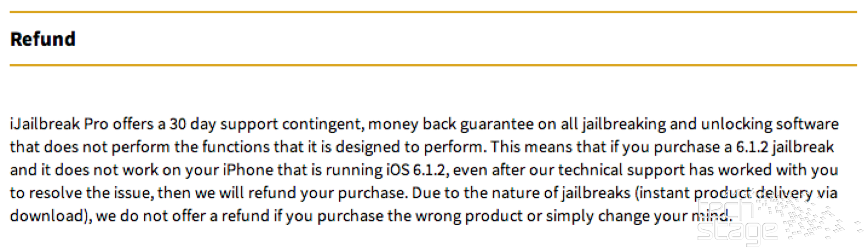Screen dimensions: 868x249
Task: Click the golden divider line above Refund
Action: pos(433,12)
